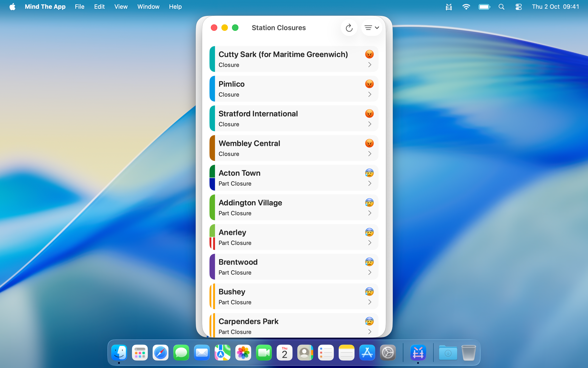Click anxious emoji on Addington Village row
588x368 pixels.
pos(369,203)
